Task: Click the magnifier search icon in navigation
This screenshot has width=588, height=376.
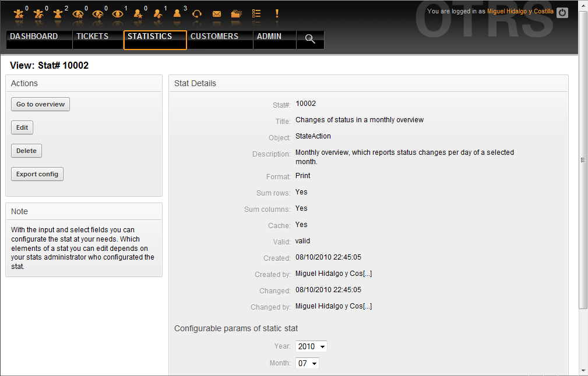Action: (x=310, y=39)
